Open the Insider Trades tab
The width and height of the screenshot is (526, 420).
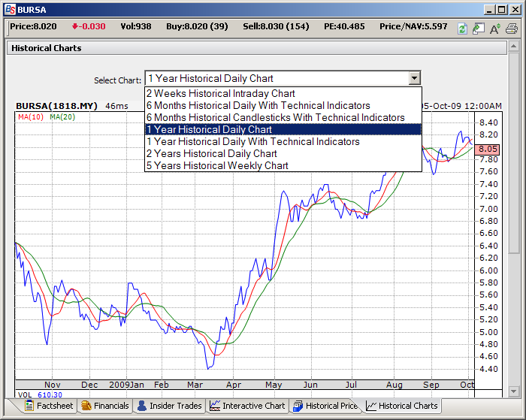pyautogui.click(x=169, y=406)
